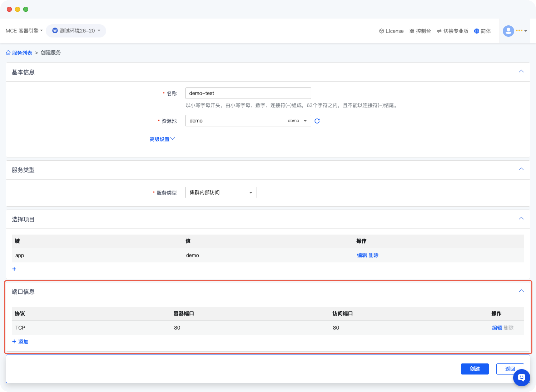The height and width of the screenshot is (392, 536).
Task: Click the plus icon under app selector row
Action: click(x=14, y=269)
